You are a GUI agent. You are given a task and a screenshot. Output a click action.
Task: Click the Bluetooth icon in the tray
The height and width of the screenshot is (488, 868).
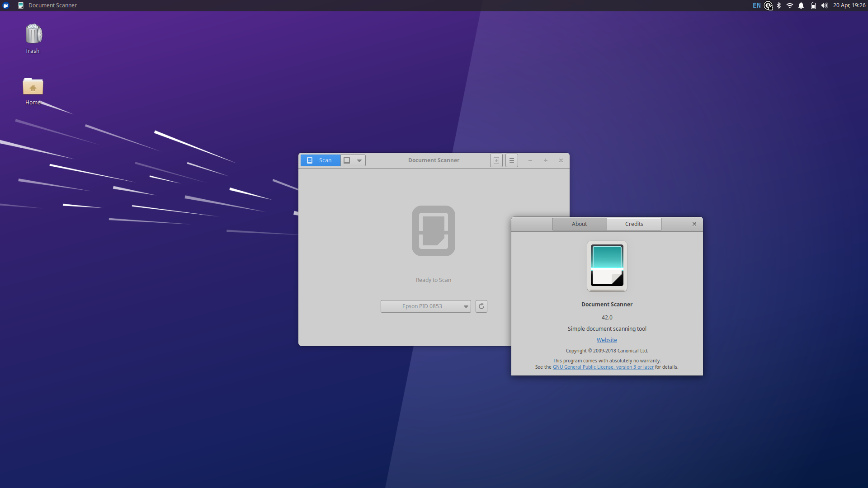pyautogui.click(x=778, y=5)
